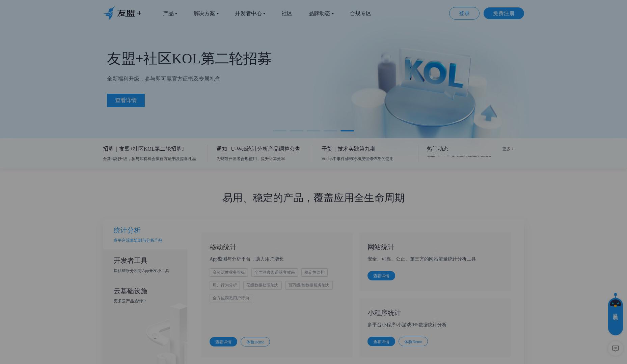Image resolution: width=627 pixels, height=364 pixels.
Task: Click the 热门动态 heading
Action: click(x=438, y=149)
